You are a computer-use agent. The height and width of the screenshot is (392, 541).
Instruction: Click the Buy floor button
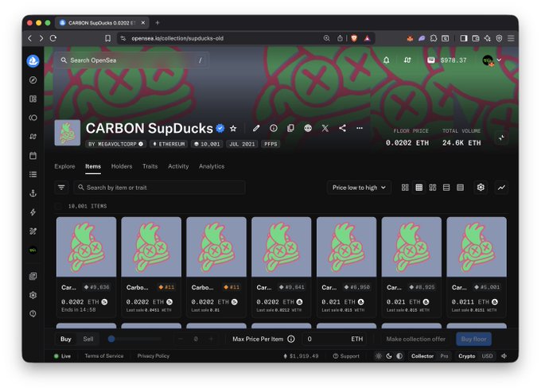474,339
